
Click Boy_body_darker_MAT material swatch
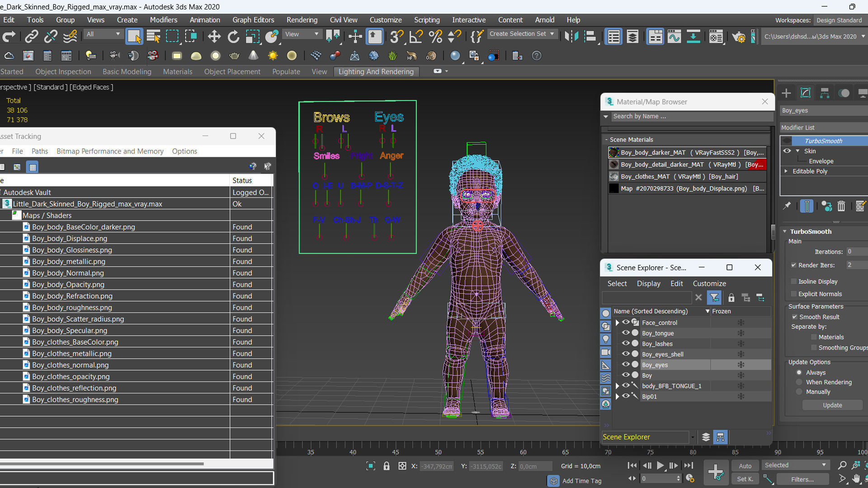(x=613, y=152)
